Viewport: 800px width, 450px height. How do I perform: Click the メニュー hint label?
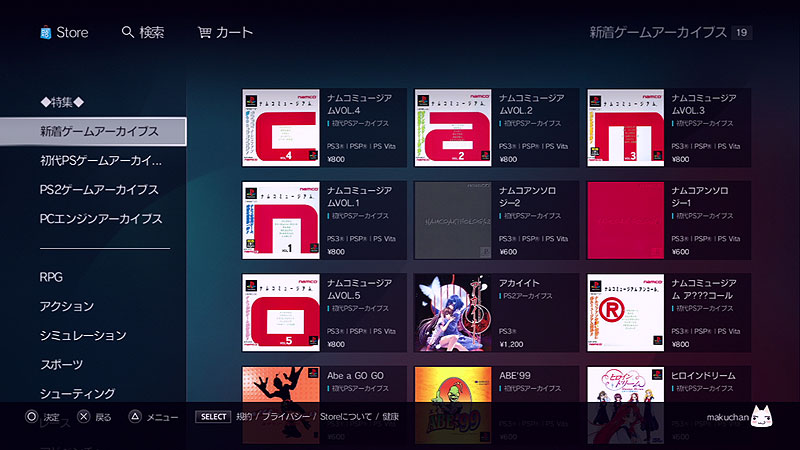(x=162, y=417)
